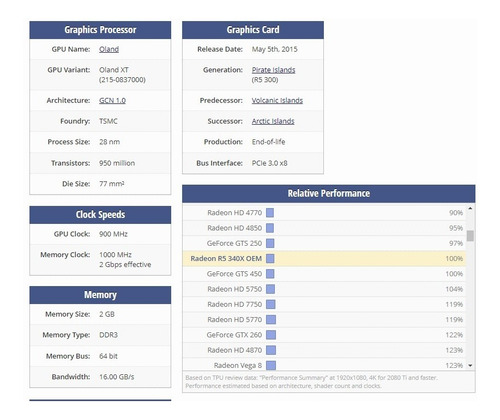Click the 16.00 GB/s bandwidth value
500x420 pixels.
click(117, 377)
